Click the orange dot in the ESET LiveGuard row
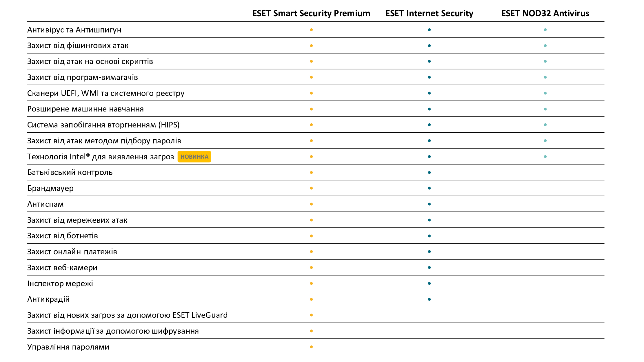 pyautogui.click(x=311, y=315)
